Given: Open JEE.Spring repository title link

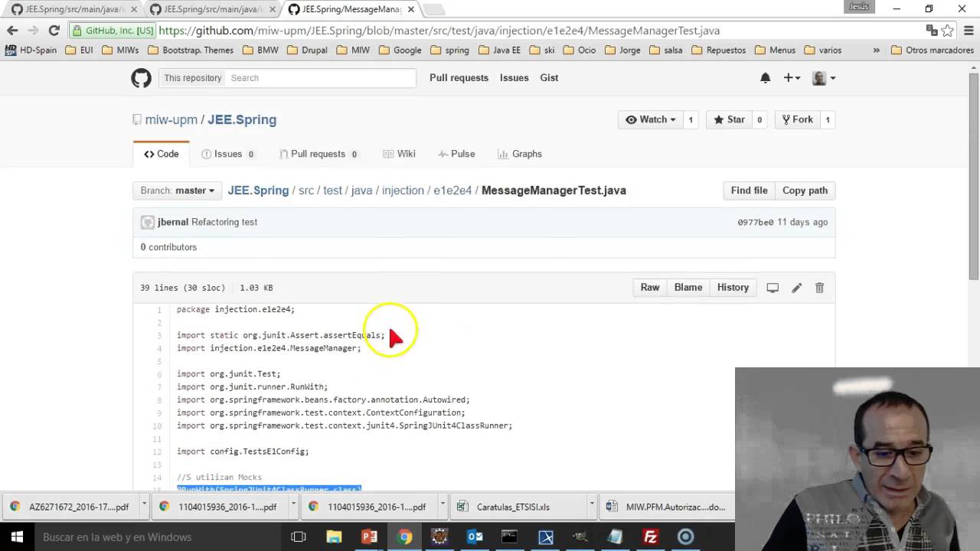Looking at the screenshot, I should coord(242,120).
